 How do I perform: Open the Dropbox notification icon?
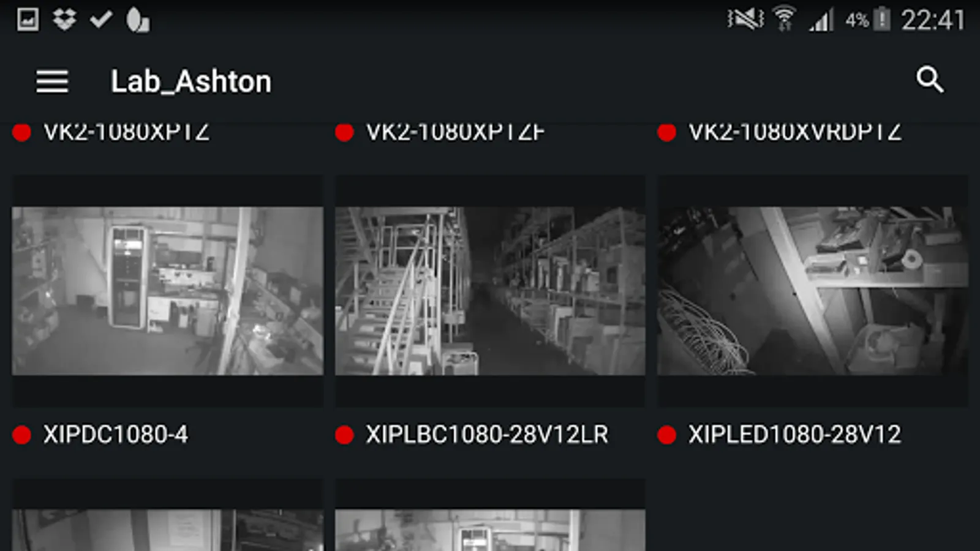64,20
